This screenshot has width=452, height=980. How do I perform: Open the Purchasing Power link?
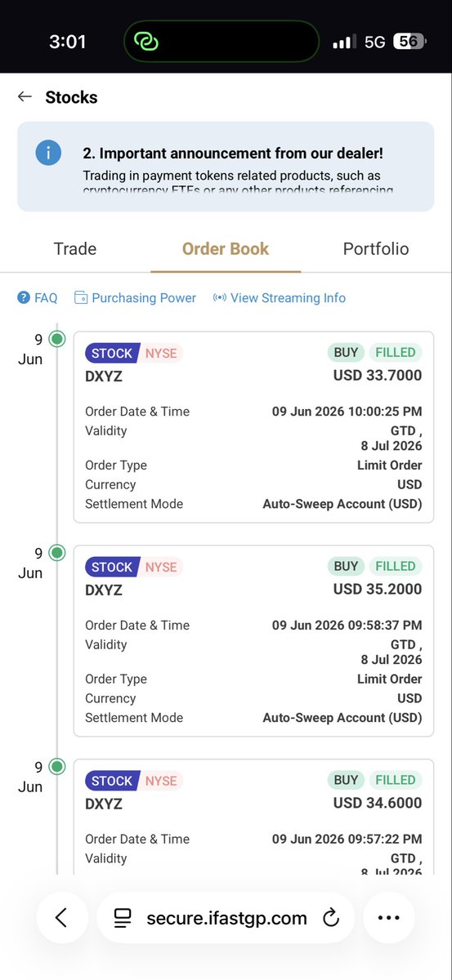click(x=144, y=298)
